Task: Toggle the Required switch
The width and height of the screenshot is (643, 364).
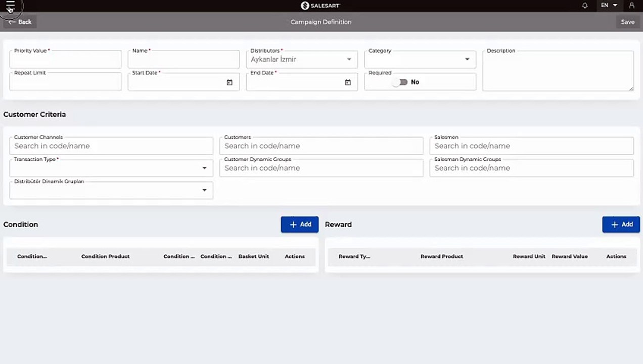Action: point(402,82)
